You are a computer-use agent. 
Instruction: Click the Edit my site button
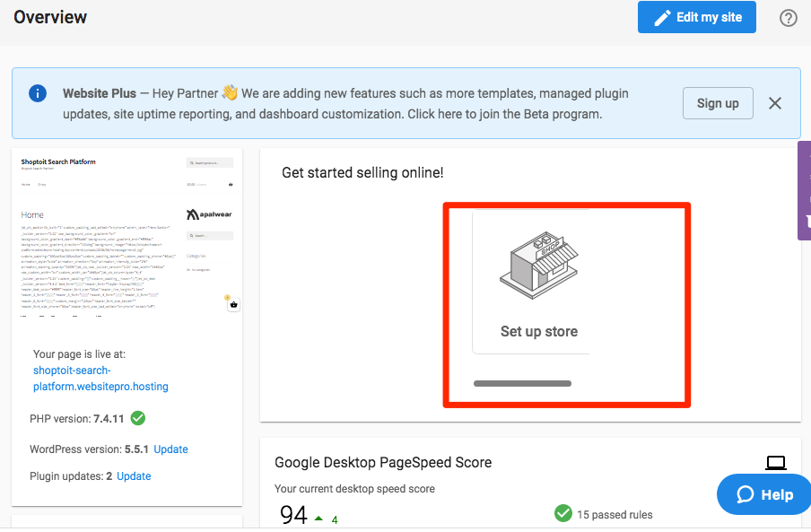click(697, 17)
